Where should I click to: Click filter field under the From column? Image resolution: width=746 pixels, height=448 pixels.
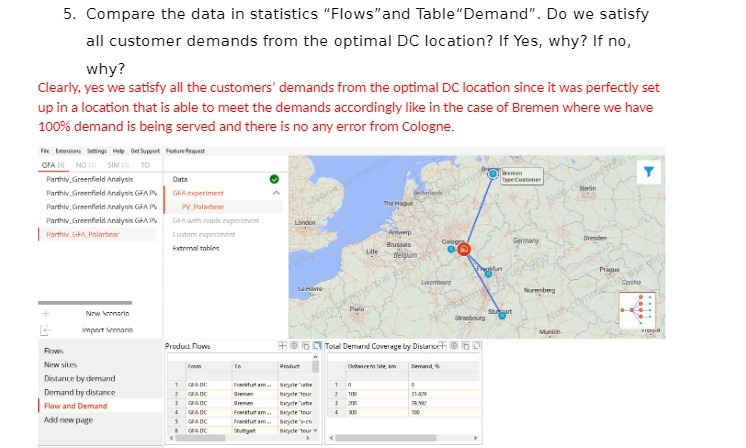[x=208, y=376]
